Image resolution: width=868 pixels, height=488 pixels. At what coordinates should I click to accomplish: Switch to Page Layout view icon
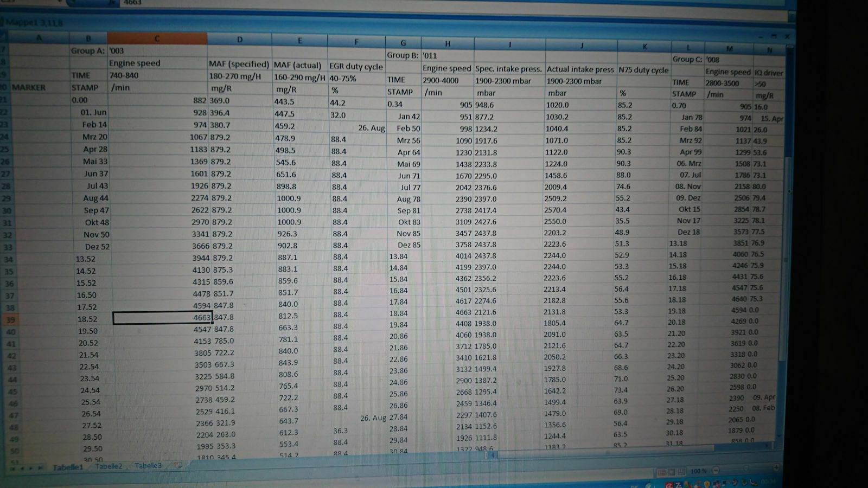[x=672, y=472]
